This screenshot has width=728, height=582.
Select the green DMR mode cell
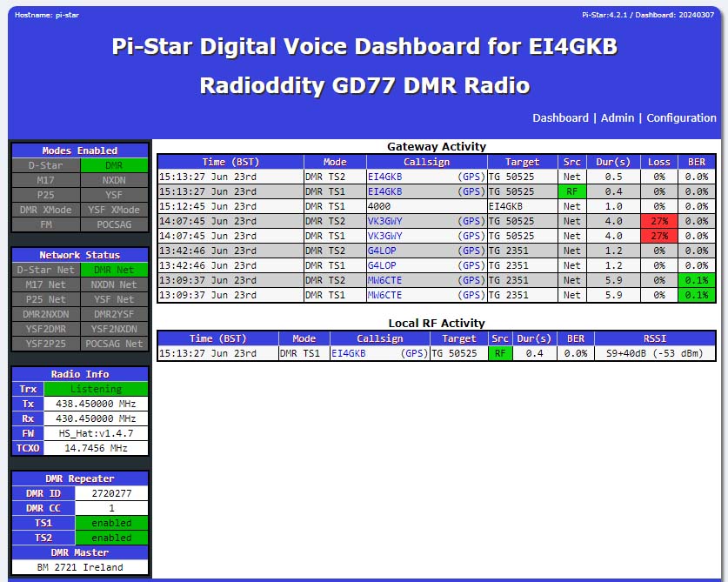(x=114, y=165)
